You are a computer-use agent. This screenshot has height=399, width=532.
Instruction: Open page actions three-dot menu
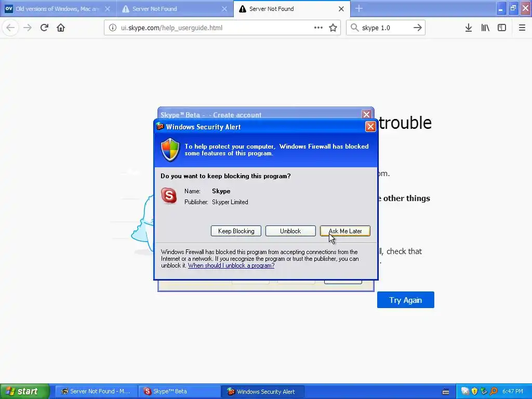click(318, 28)
